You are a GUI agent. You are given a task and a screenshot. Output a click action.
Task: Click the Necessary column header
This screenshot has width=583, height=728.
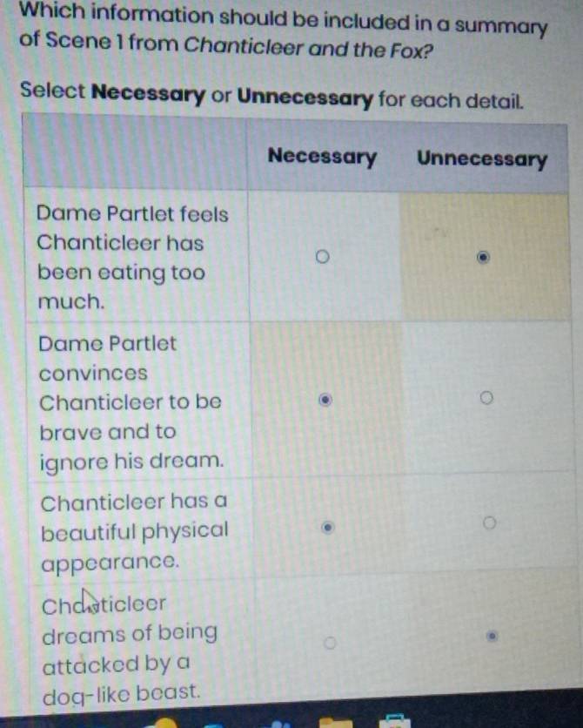[x=322, y=157]
